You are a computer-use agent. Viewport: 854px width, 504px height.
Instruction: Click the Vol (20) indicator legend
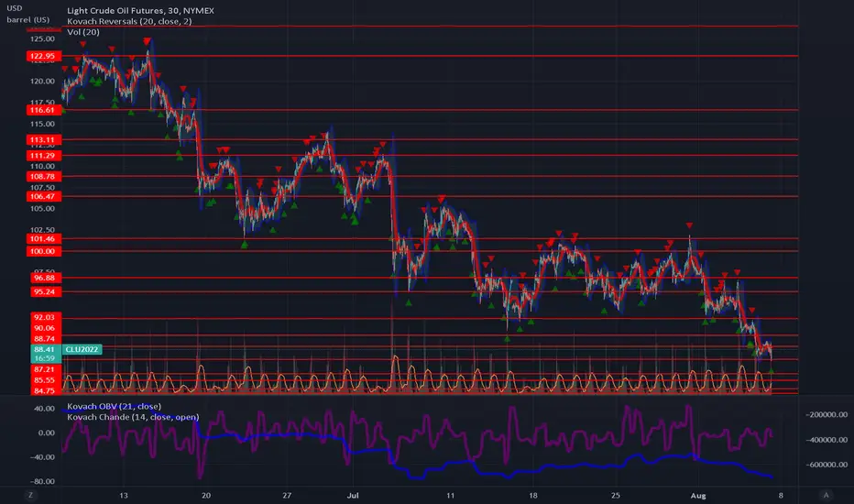pyautogui.click(x=83, y=32)
